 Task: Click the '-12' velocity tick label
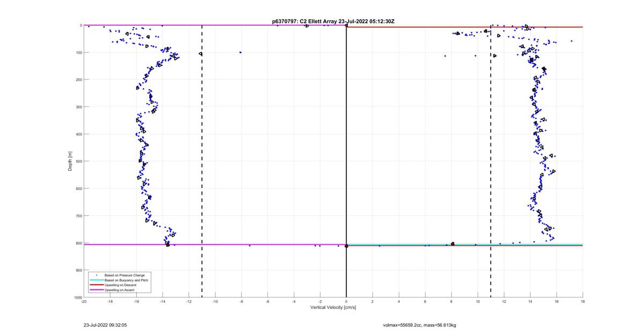(189, 301)
